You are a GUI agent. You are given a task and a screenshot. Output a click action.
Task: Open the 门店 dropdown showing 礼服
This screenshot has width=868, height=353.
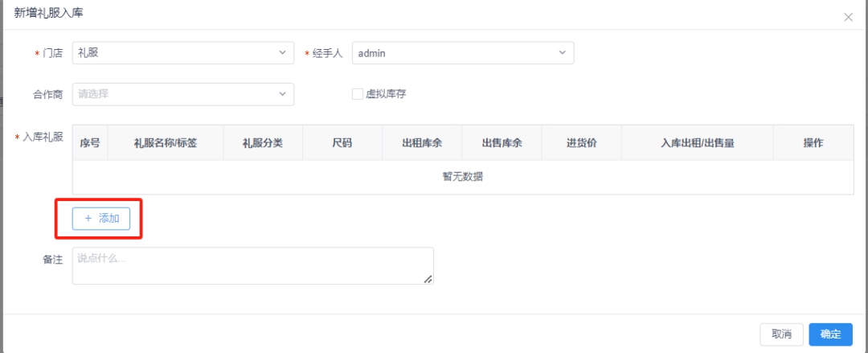coord(183,53)
